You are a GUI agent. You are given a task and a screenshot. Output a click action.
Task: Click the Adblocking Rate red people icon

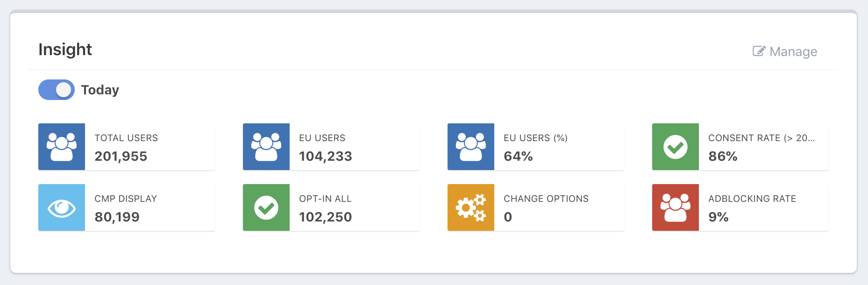coord(676,207)
